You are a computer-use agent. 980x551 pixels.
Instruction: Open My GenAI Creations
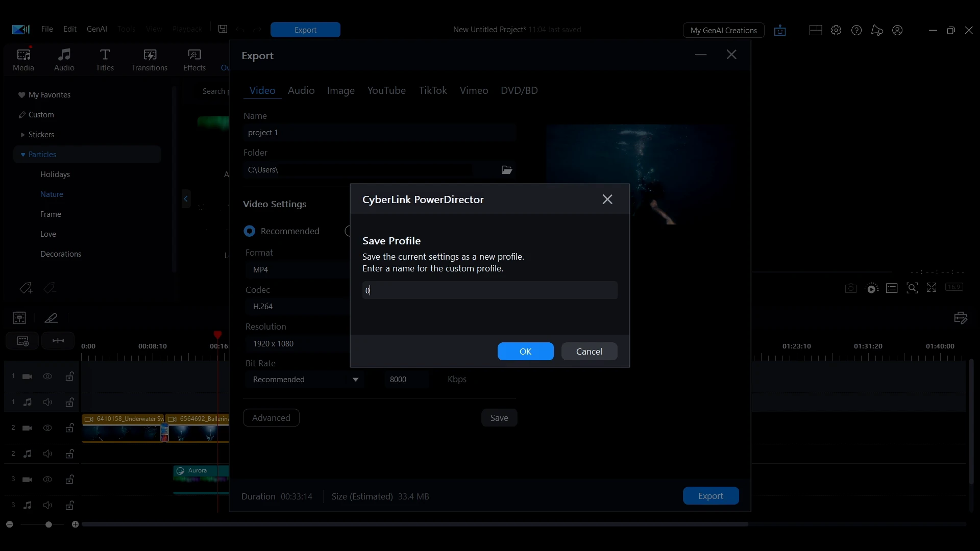723,30
